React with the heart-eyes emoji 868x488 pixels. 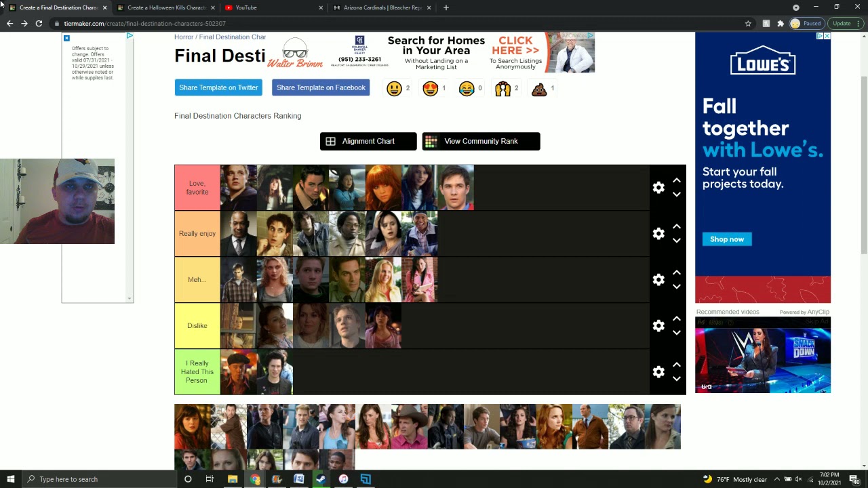point(430,89)
